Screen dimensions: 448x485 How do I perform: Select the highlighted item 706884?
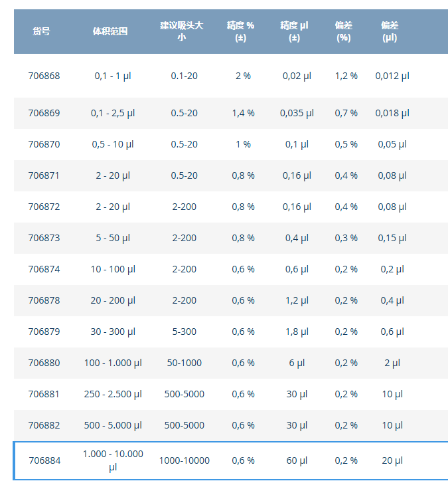click(x=44, y=460)
